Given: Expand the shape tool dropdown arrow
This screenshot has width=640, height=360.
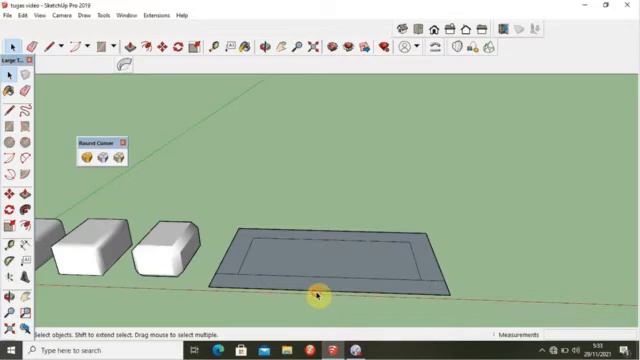Looking at the screenshot, I should [113, 46].
